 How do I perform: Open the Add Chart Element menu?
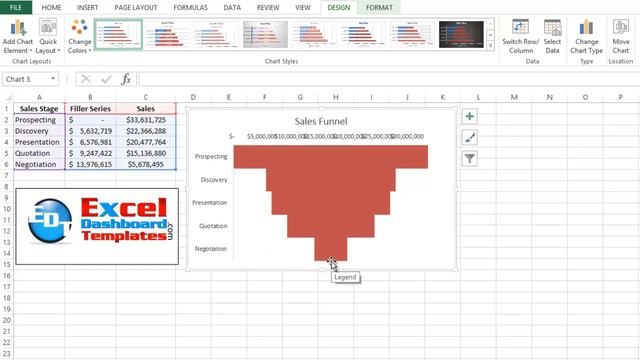tap(18, 37)
